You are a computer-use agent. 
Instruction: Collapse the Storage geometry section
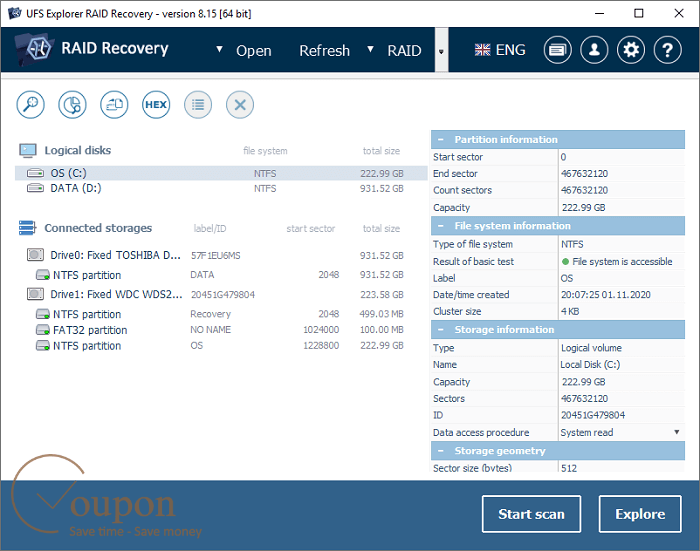[x=441, y=451]
